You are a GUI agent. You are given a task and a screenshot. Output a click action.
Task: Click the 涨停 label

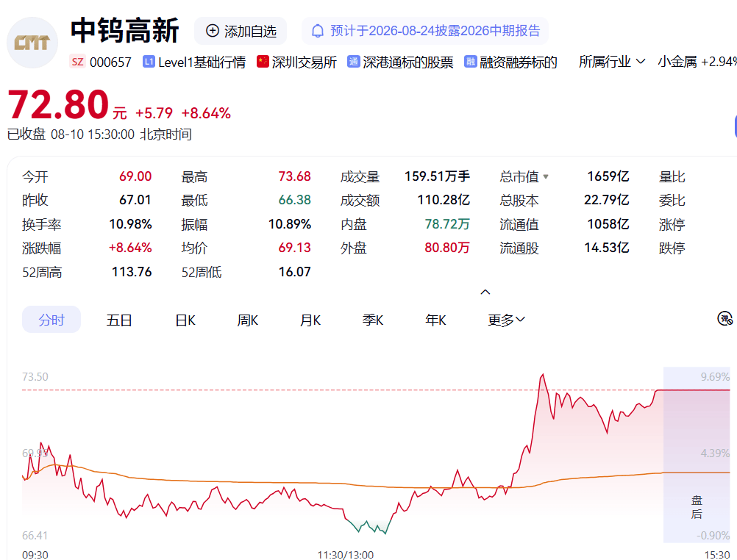[672, 225]
